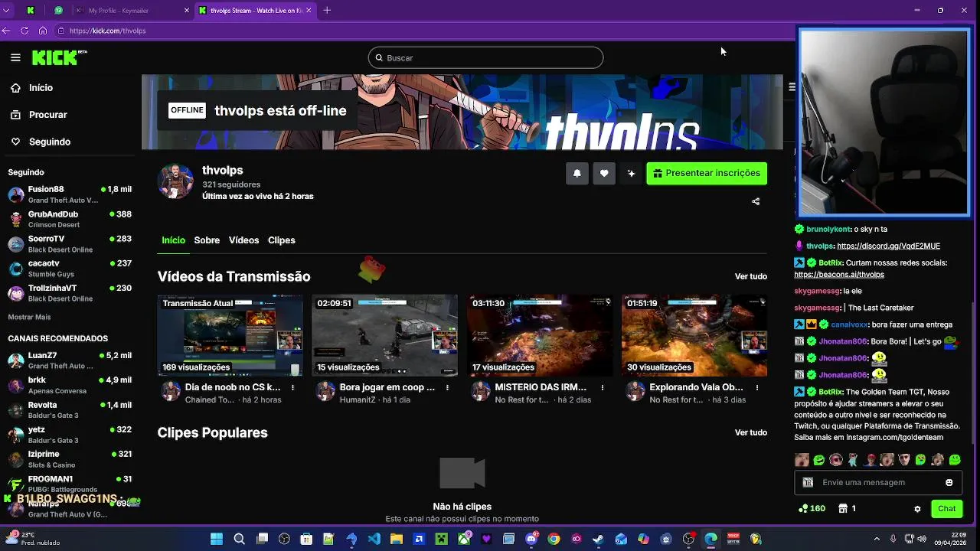
Task: Click the share icon under channel buttons
Action: (x=756, y=202)
